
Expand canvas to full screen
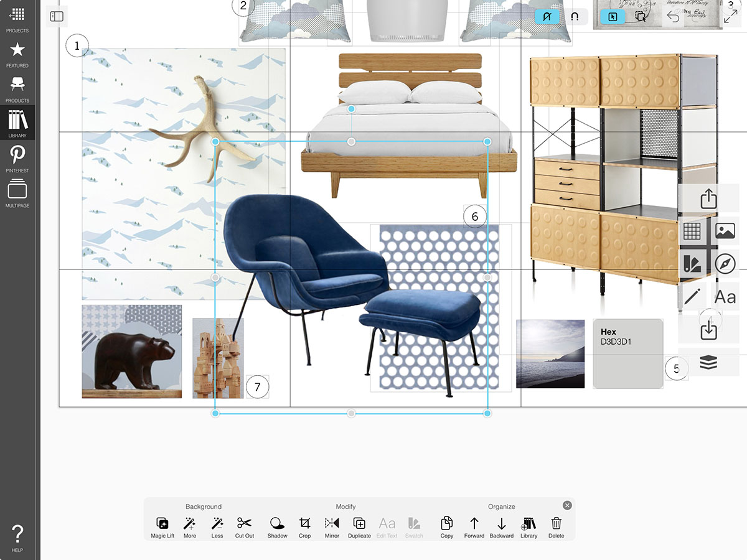(x=730, y=17)
